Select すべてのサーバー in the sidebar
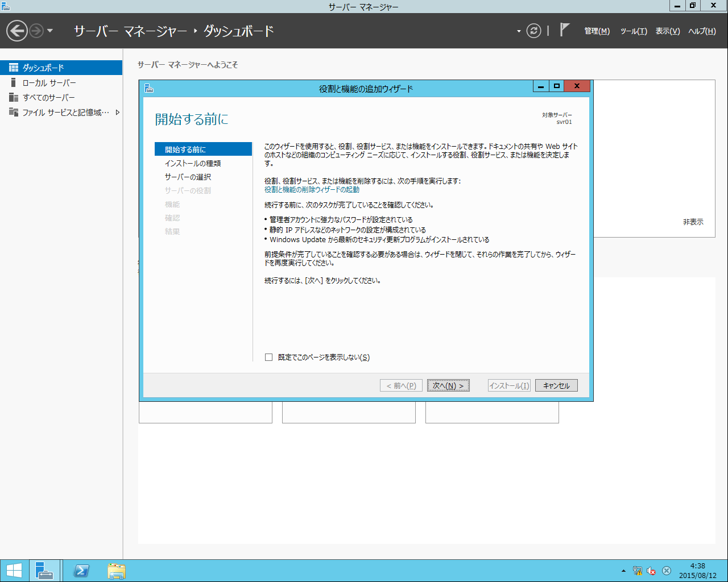Screen dimensions: 728x582 (x=61, y=97)
